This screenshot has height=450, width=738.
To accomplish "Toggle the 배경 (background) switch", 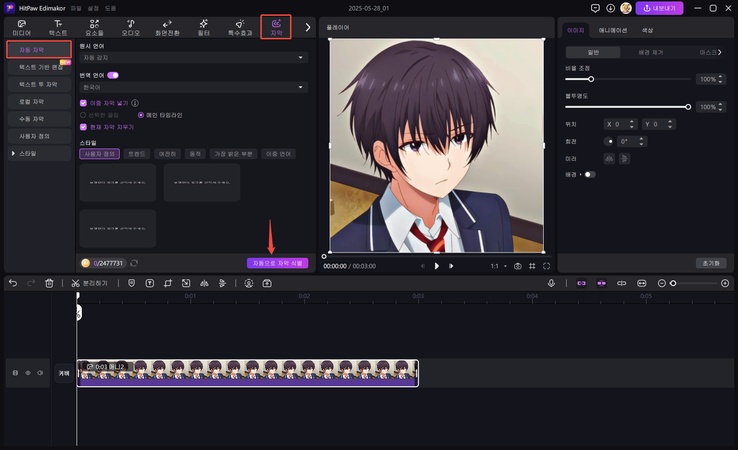I will click(589, 174).
